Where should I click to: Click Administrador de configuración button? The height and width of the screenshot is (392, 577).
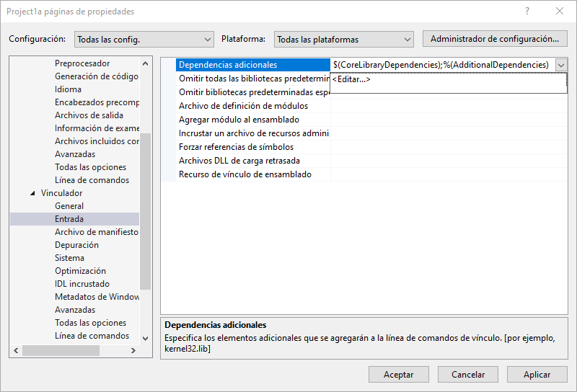point(495,39)
